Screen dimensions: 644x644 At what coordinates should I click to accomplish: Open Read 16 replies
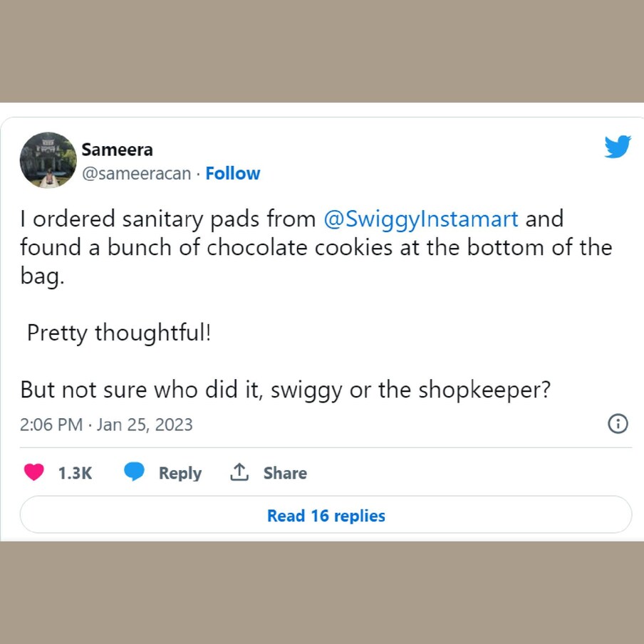click(x=326, y=515)
